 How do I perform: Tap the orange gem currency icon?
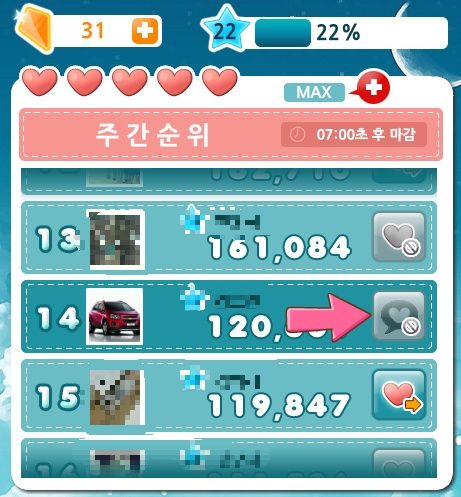tap(34, 29)
